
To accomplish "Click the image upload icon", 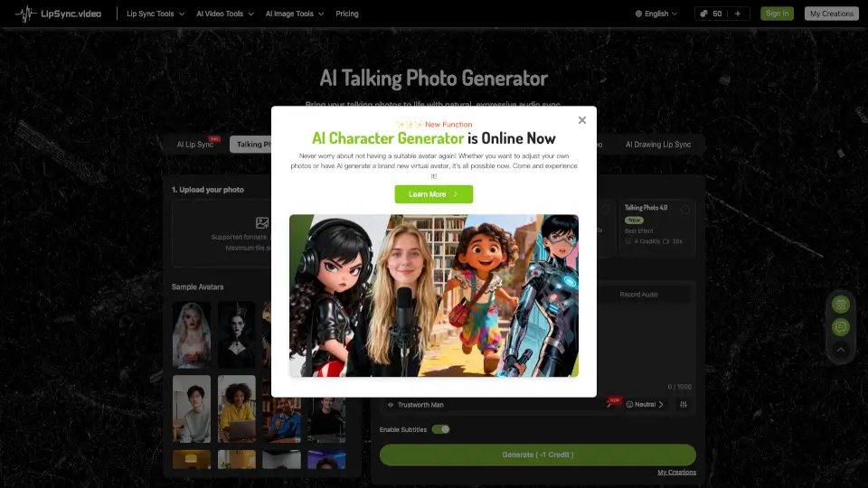I will coord(262,222).
